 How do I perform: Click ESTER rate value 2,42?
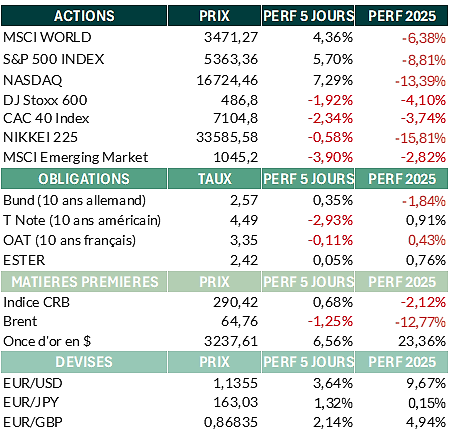tap(244, 260)
